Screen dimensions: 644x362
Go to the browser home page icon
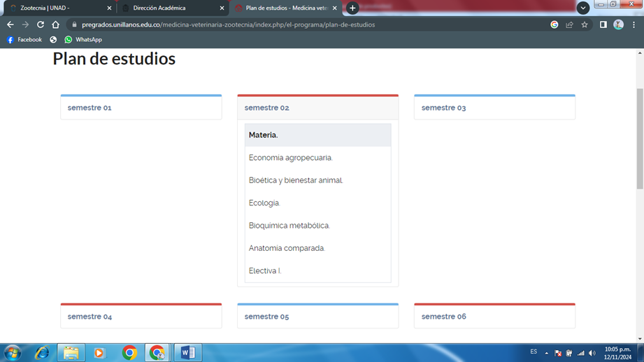pyautogui.click(x=56, y=24)
